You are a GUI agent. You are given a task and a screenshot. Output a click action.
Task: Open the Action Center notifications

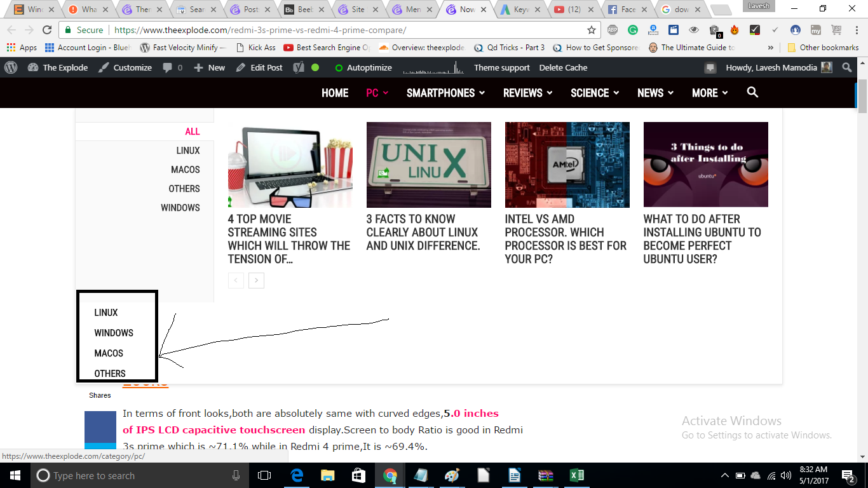pyautogui.click(x=848, y=475)
